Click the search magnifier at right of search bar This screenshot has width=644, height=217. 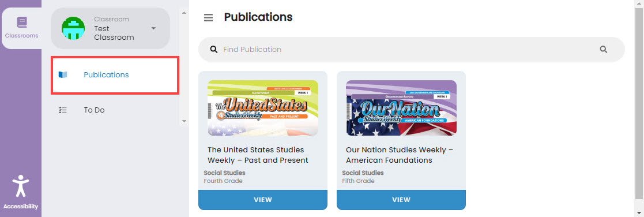[603, 49]
